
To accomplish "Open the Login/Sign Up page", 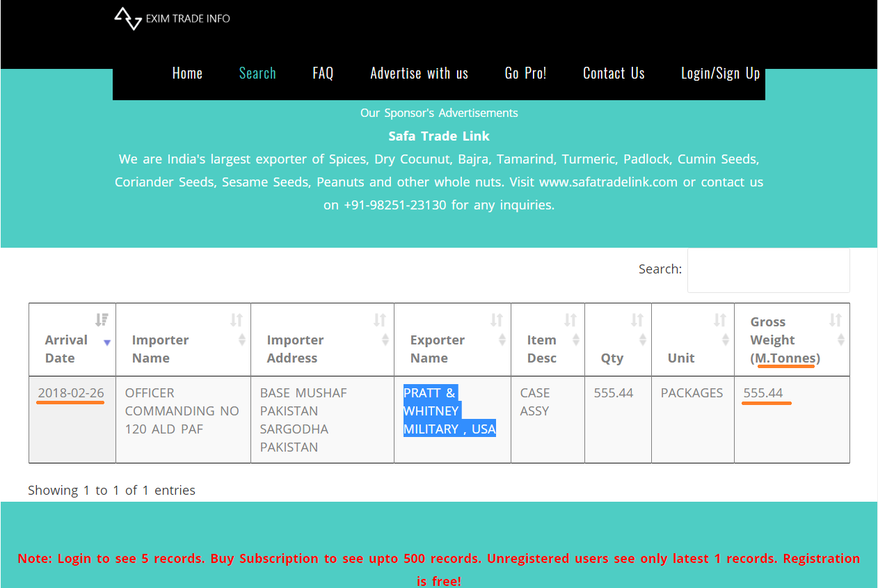I will 721,73.
